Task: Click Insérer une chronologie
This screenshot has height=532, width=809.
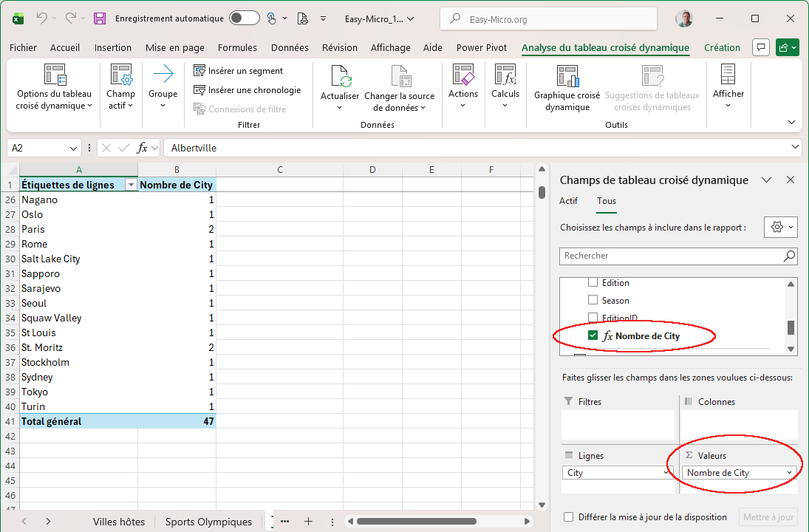Action: pyautogui.click(x=247, y=90)
